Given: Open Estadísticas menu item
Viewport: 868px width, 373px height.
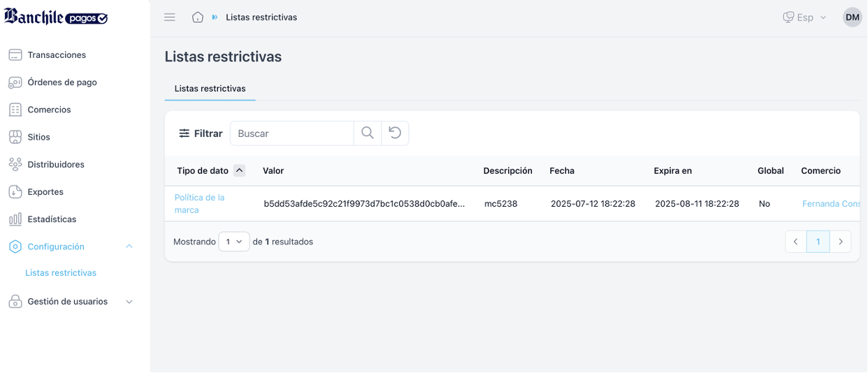Looking at the screenshot, I should [x=52, y=219].
